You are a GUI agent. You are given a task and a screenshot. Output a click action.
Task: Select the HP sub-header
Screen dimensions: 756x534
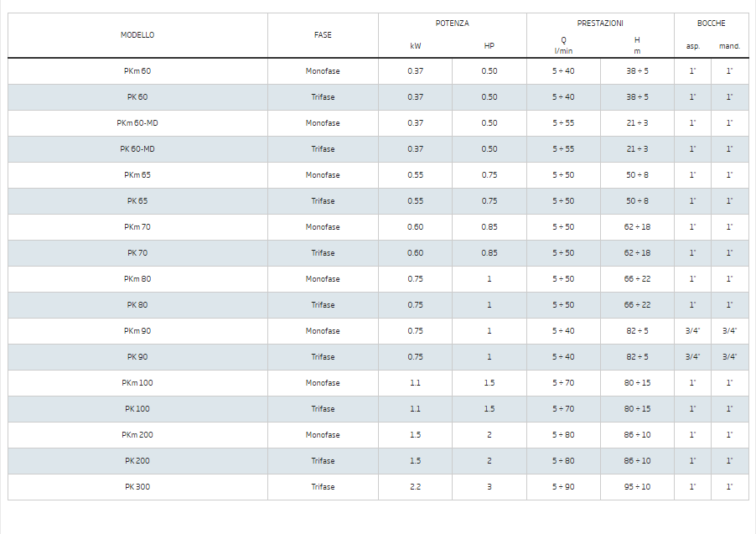tap(489, 46)
